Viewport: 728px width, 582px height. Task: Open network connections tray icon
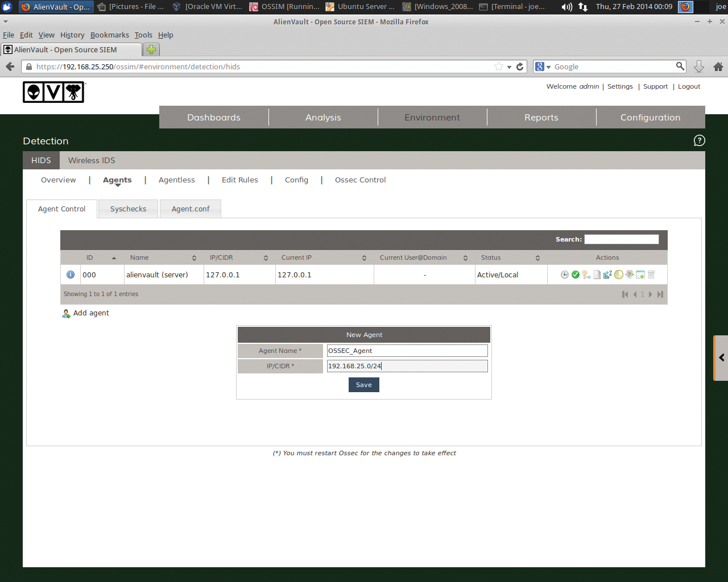pyautogui.click(x=583, y=7)
